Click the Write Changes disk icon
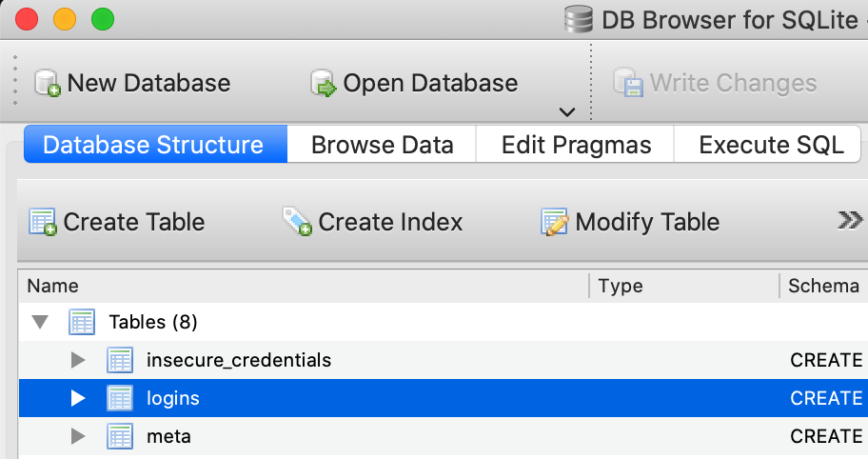 pos(627,84)
